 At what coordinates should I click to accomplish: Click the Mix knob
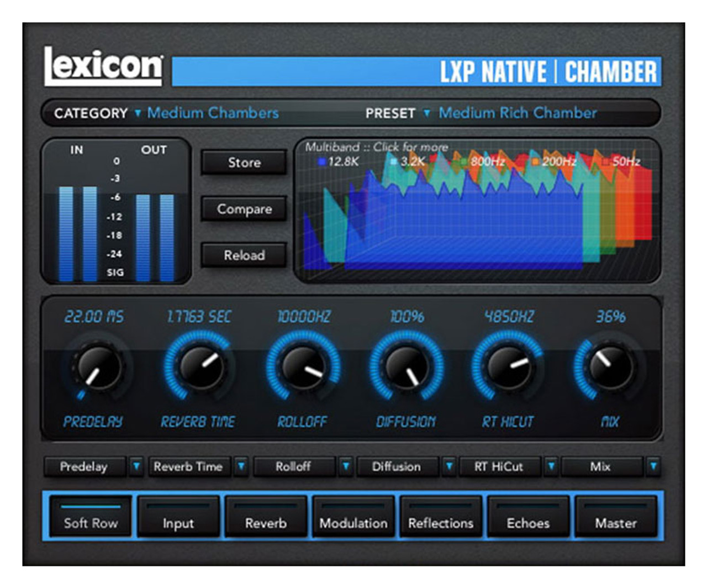click(x=610, y=367)
